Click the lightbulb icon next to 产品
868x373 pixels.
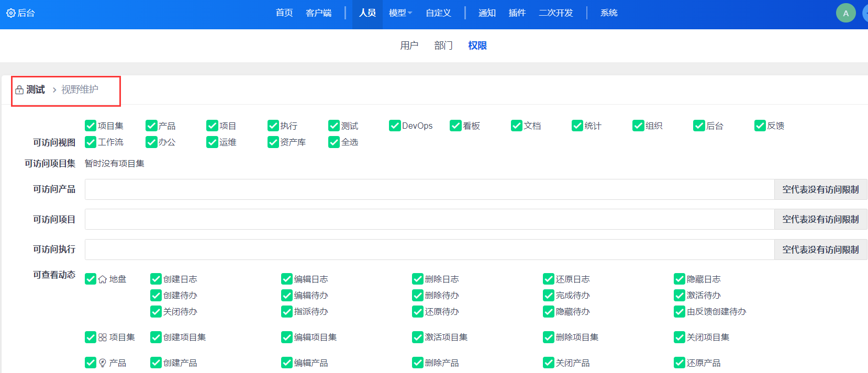103,363
